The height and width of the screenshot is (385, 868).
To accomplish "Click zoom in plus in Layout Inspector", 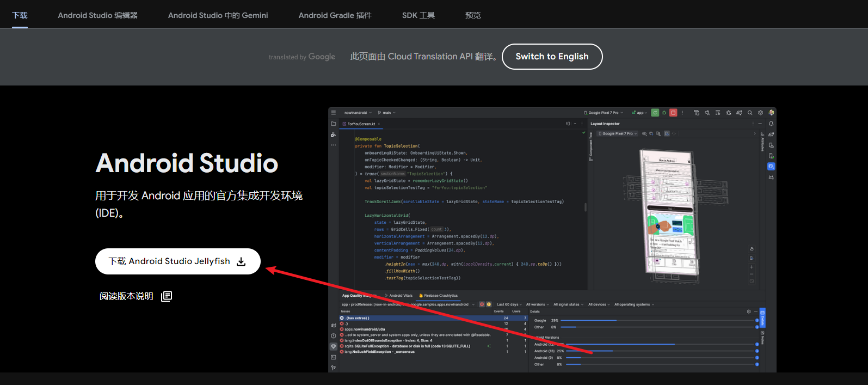I will 752,267.
